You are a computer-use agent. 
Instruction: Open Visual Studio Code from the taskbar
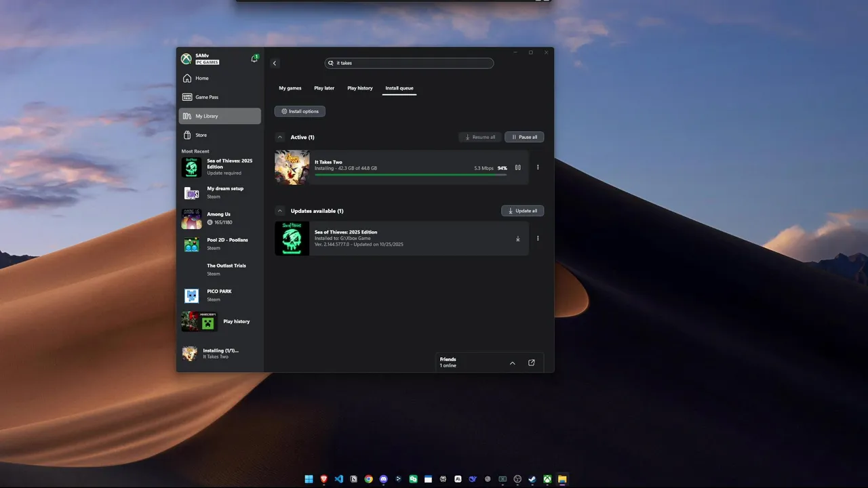(x=339, y=479)
